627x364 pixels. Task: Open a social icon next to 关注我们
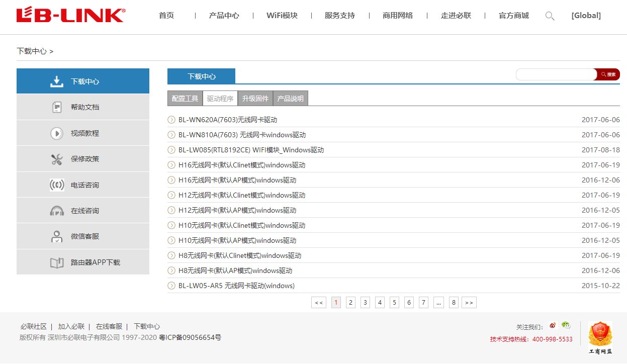tap(553, 325)
